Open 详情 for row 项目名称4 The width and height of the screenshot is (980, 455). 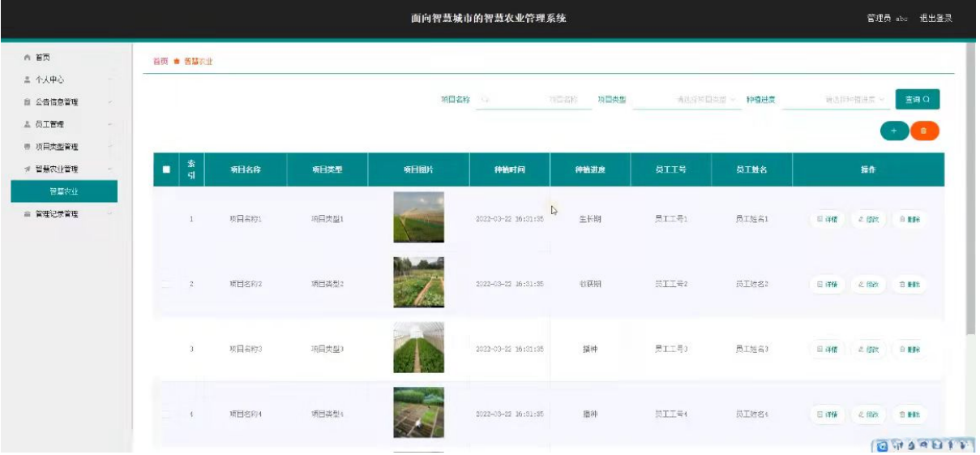click(x=828, y=414)
